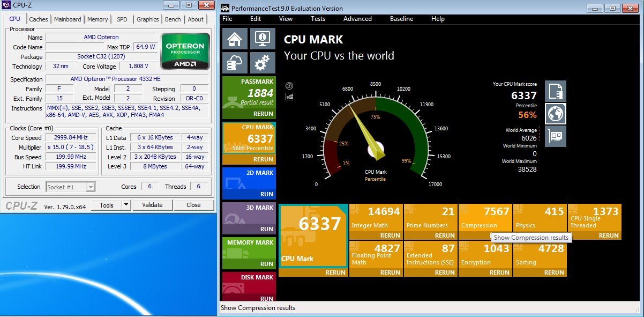
Task: Switch to the About tab in CPU-Z
Action: (196, 19)
